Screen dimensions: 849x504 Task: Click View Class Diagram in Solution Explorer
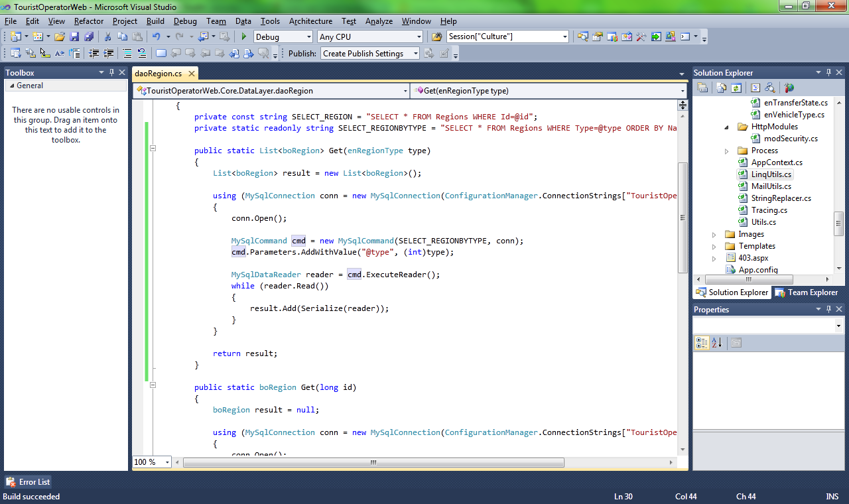coord(769,88)
